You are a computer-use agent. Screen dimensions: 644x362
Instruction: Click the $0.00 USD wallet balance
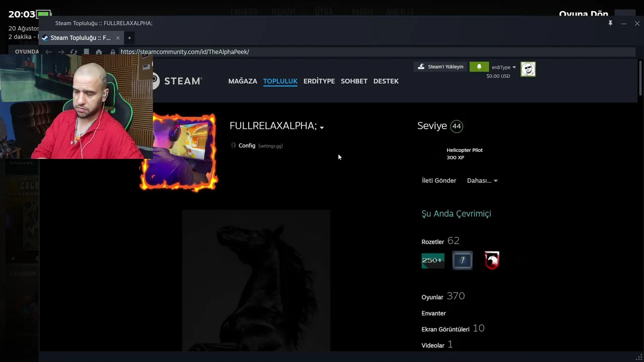coord(498,76)
